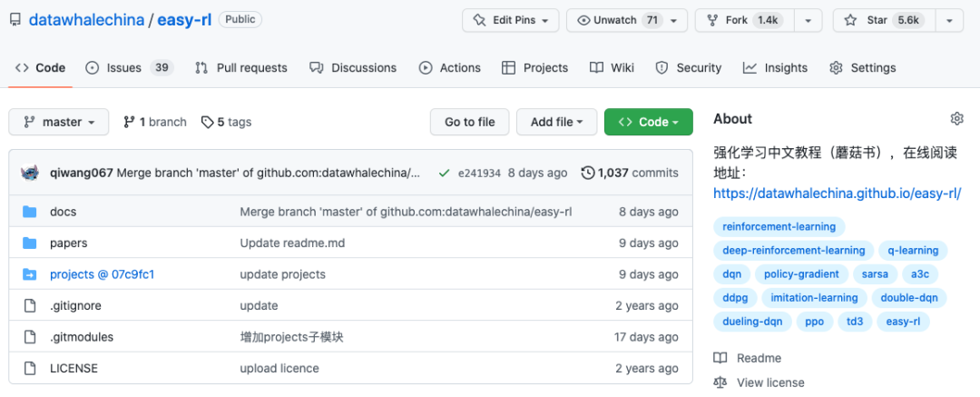Click the qiwang067 avatar image

tap(31, 173)
